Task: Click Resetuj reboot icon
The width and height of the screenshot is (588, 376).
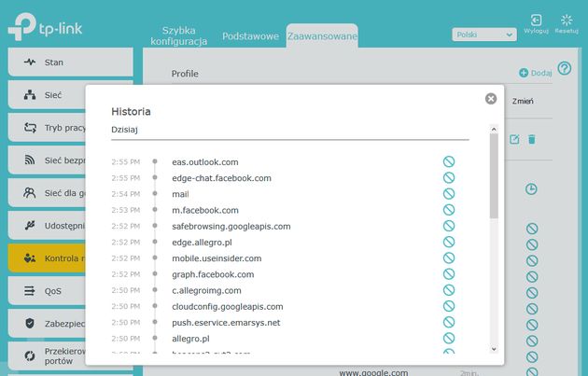Action: pos(567,24)
